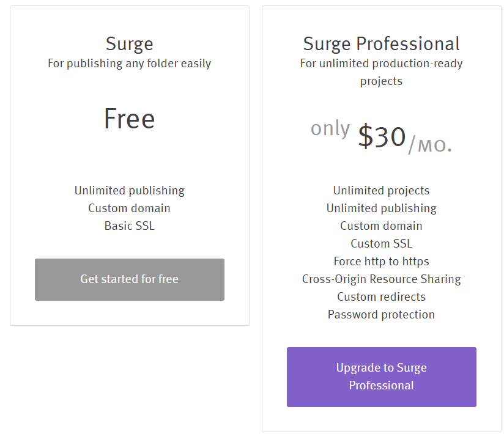Image resolution: width=504 pixels, height=434 pixels.
Task: Click the $30 price amount
Action: [382, 136]
